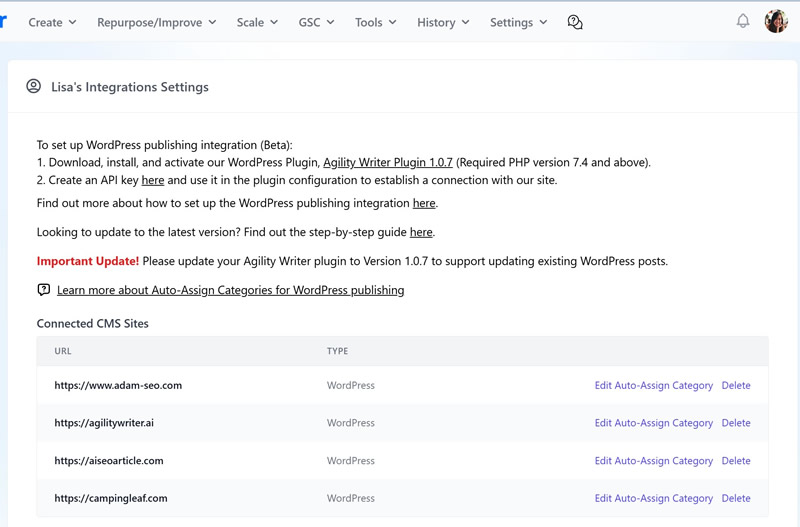Edit Auto-Assign Category for agilitywriter.ai
800x527 pixels.
tap(654, 423)
